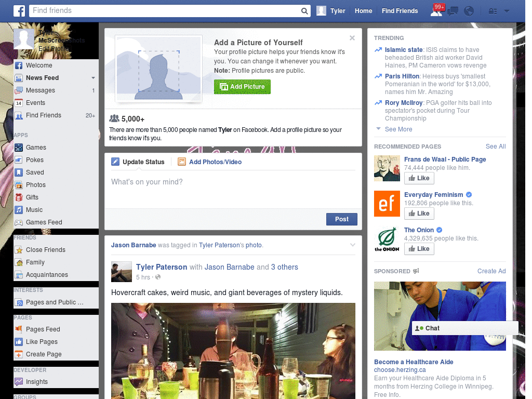Open story options chevron on Jason Barnabe post

[x=353, y=245]
